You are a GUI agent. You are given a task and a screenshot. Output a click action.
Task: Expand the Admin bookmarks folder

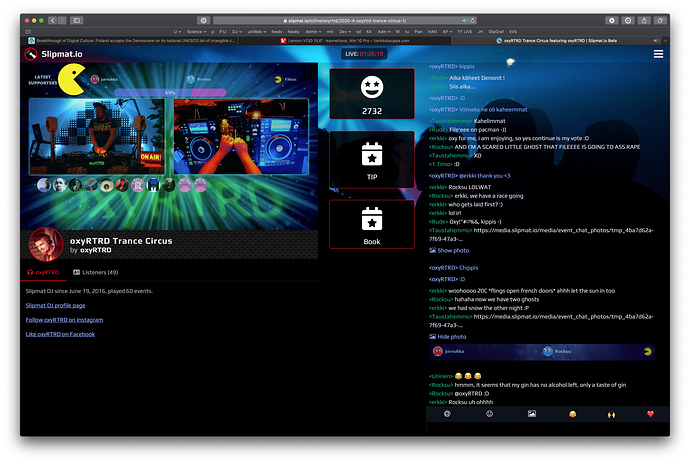[313, 32]
